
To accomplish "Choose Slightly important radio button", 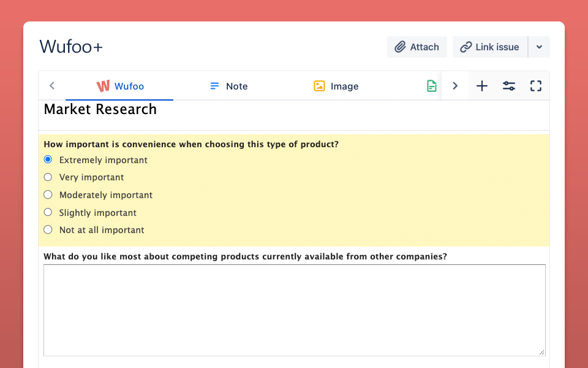I will 48,212.
